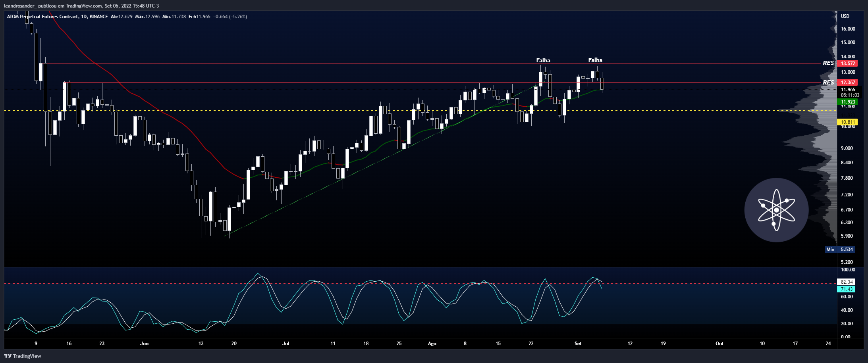Image resolution: width=868 pixels, height=363 pixels.
Task: Click the red 12.367 resistance price tag
Action: (848, 83)
